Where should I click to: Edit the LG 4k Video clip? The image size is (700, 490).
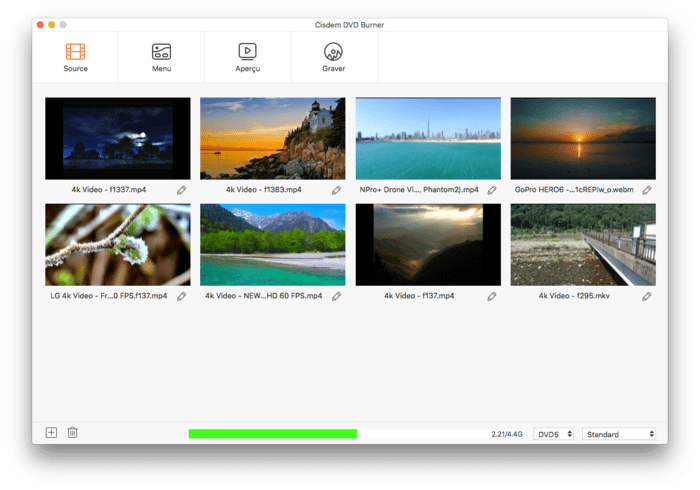click(182, 297)
